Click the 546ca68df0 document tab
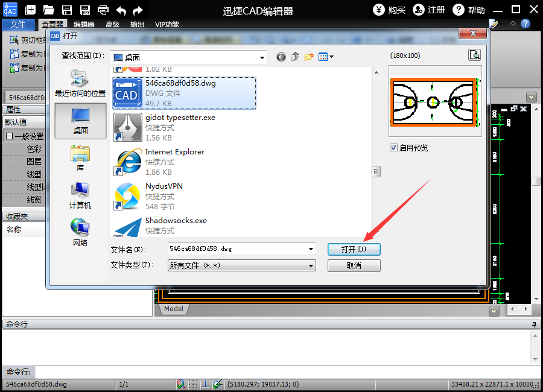Screen dimensions: 543x392 [25, 97]
